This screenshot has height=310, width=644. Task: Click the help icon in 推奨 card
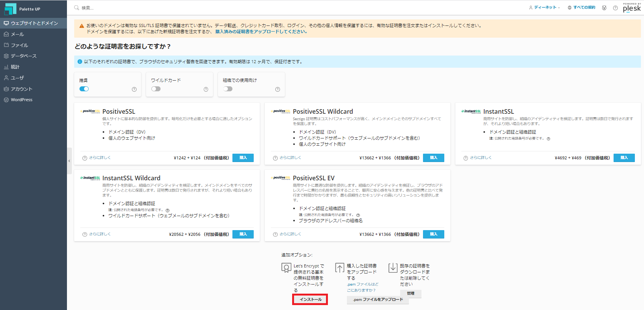tap(134, 89)
